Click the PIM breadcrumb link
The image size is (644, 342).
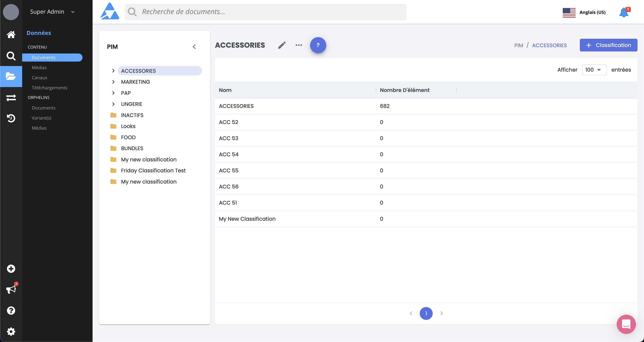(519, 45)
